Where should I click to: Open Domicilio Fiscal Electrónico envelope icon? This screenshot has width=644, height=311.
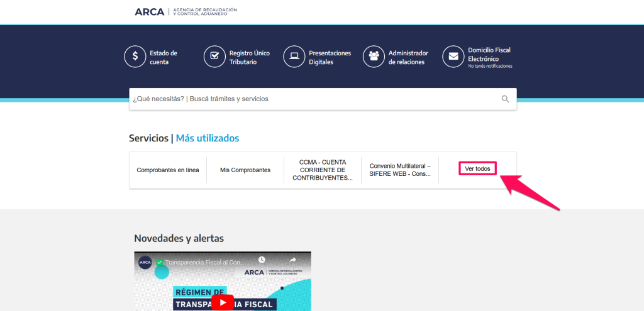pos(453,57)
